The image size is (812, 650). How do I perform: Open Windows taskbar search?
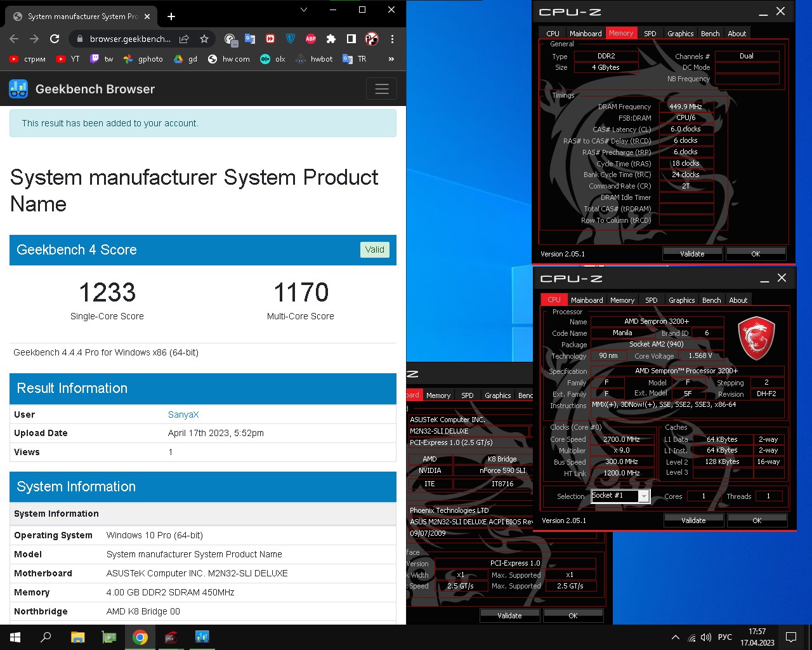coord(46,637)
